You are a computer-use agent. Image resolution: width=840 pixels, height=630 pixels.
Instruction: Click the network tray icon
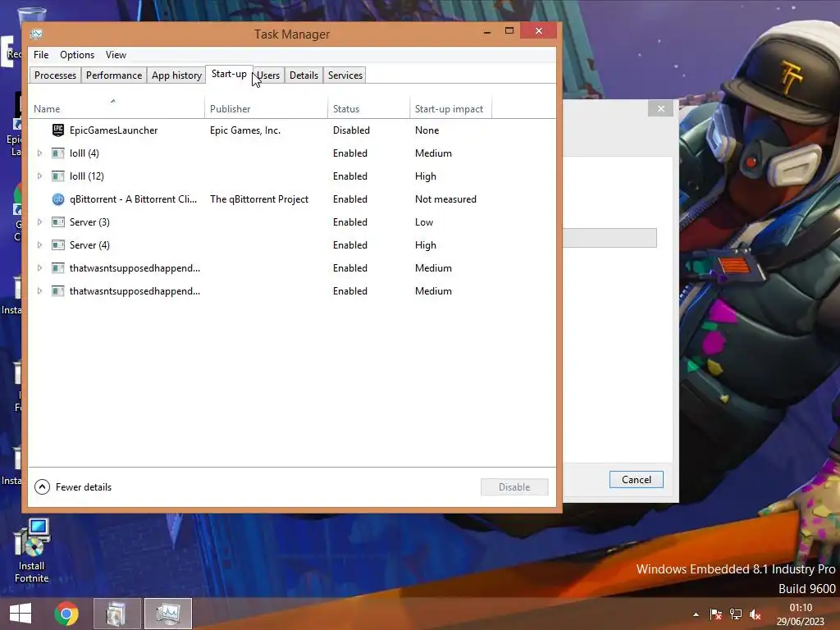(x=736, y=614)
